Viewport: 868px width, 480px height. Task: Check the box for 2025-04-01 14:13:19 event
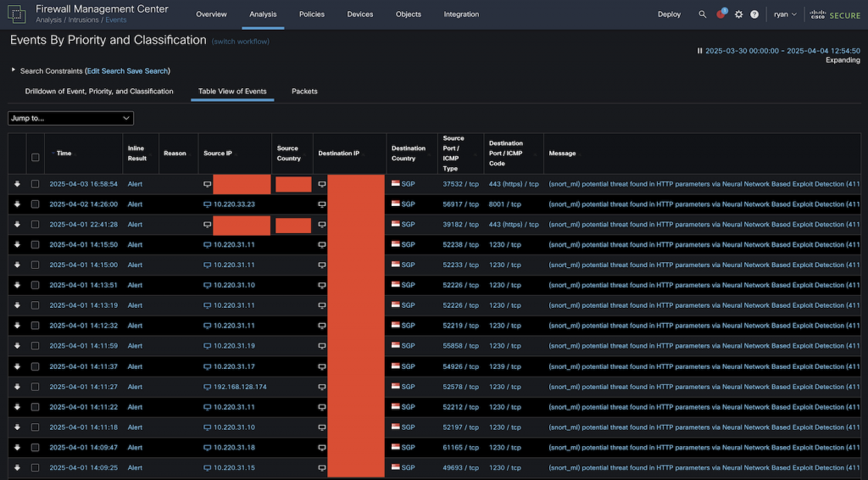(x=35, y=305)
